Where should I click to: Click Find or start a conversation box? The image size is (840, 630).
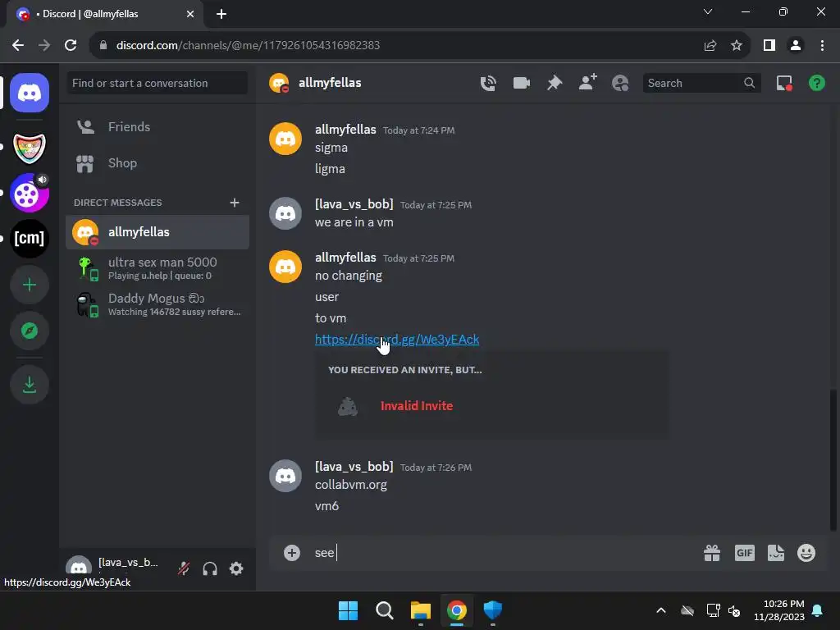[157, 83]
